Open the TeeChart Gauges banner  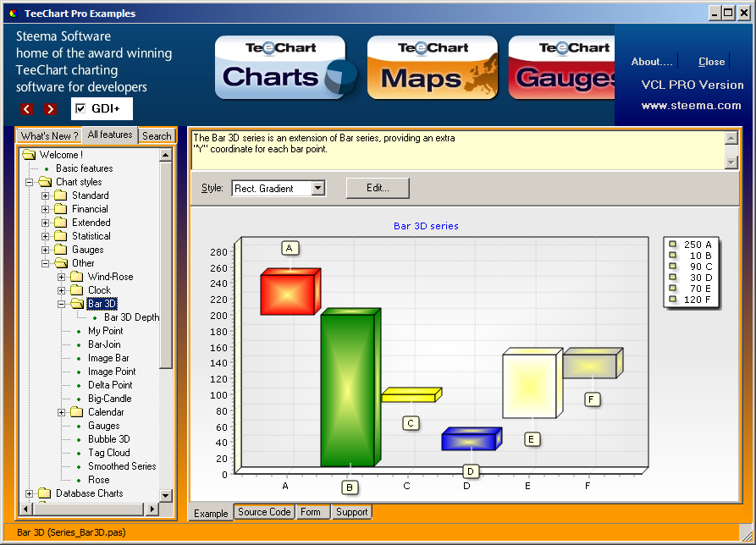(561, 68)
